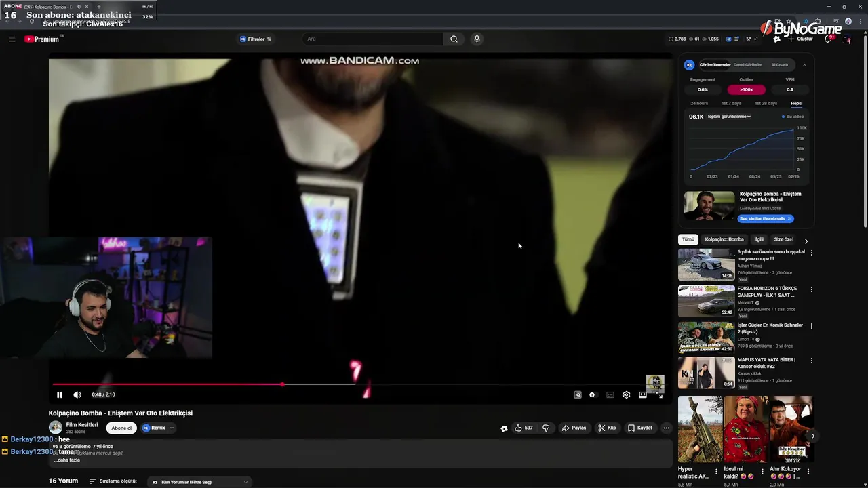Save video with Kaydet button
This screenshot has width=868, height=488.
(640, 428)
